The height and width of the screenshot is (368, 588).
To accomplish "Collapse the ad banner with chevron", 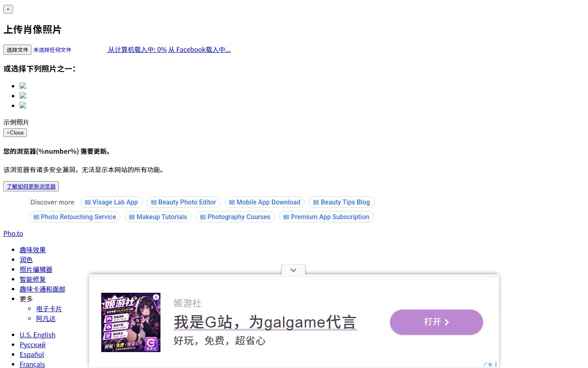I will pyautogui.click(x=293, y=270).
